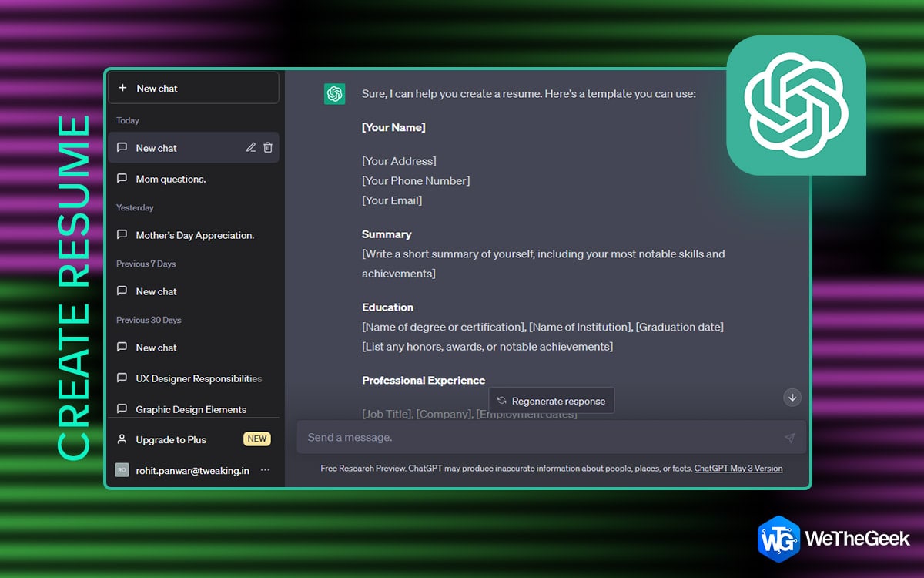This screenshot has width=924, height=578.
Task: Click the [Your Email] line
Action: [x=392, y=200]
